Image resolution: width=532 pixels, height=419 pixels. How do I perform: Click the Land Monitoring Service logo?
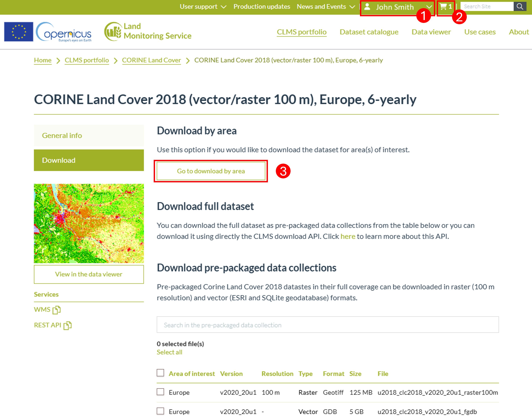148,31
